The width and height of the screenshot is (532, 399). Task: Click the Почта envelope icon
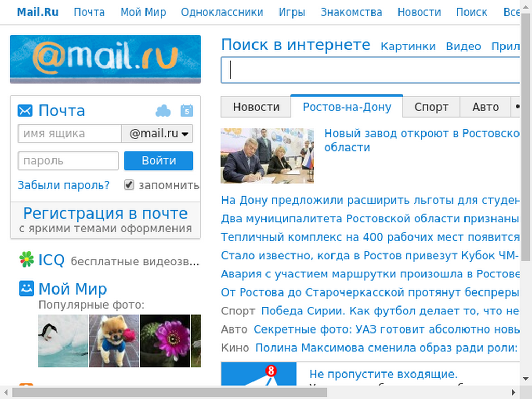[25, 111]
